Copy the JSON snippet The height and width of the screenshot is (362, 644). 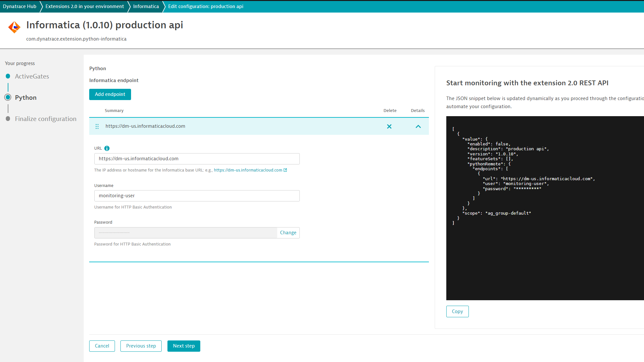click(x=457, y=311)
